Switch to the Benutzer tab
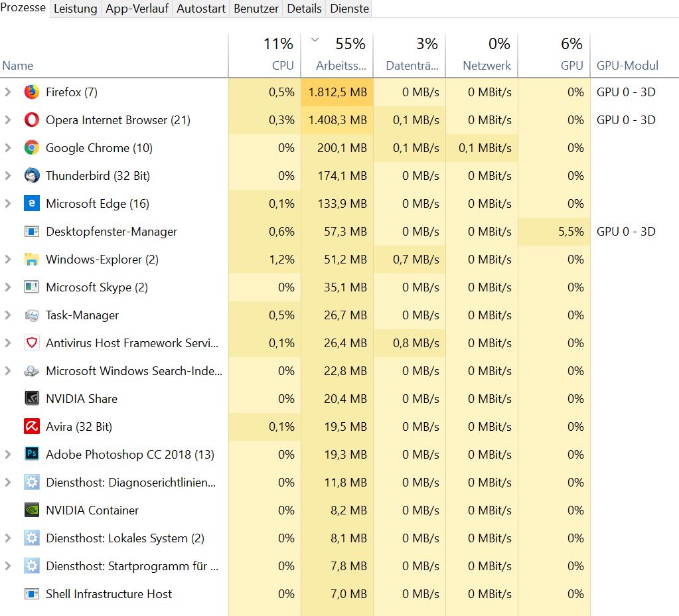679x616 pixels. click(256, 9)
